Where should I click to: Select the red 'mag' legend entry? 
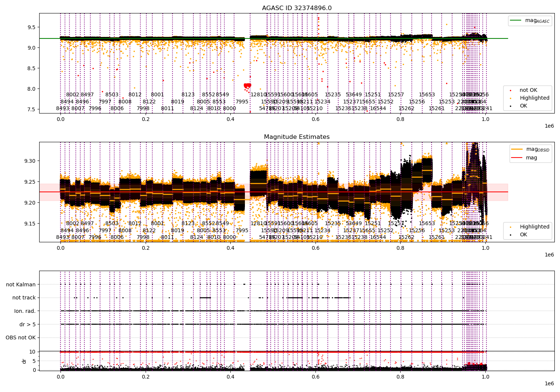coord(525,158)
